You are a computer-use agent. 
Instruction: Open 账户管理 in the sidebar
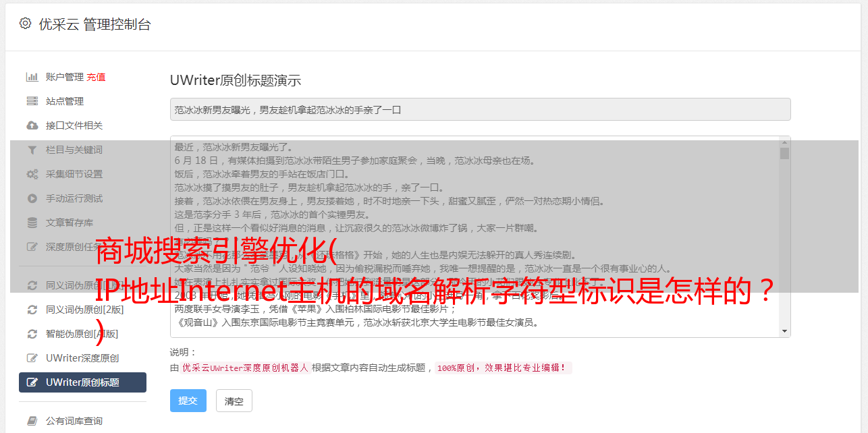click(x=64, y=77)
